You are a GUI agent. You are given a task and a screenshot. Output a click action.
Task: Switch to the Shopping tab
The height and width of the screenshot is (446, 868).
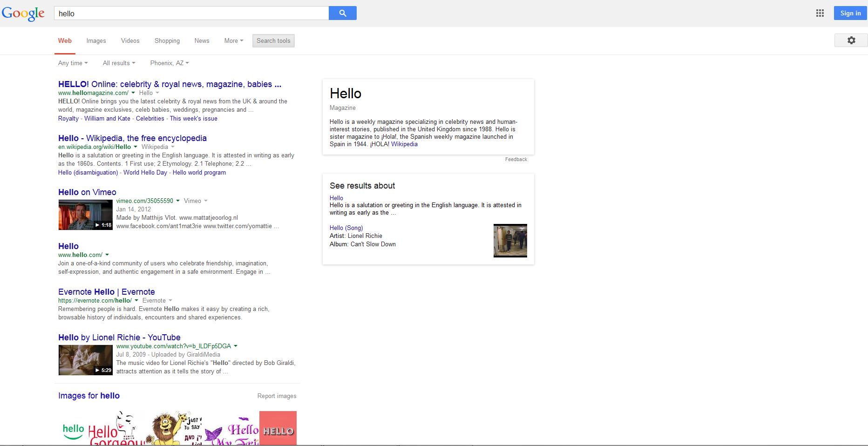coord(167,41)
